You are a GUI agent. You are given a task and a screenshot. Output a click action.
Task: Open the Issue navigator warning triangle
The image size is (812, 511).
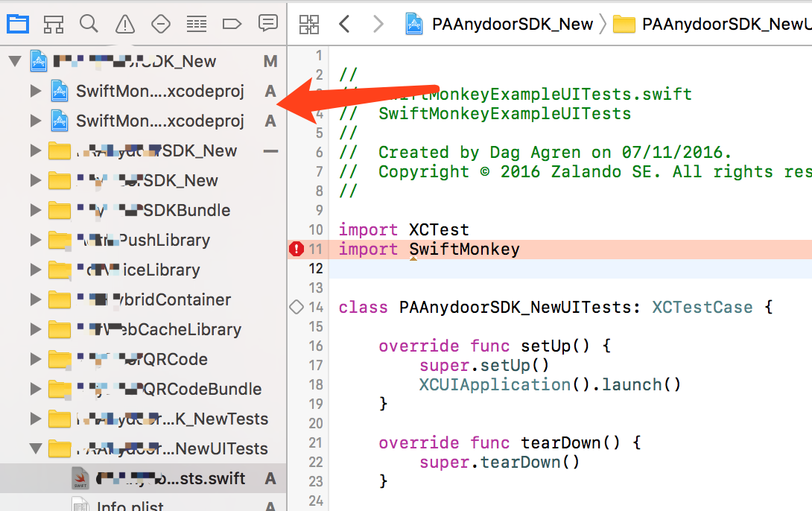pos(125,24)
